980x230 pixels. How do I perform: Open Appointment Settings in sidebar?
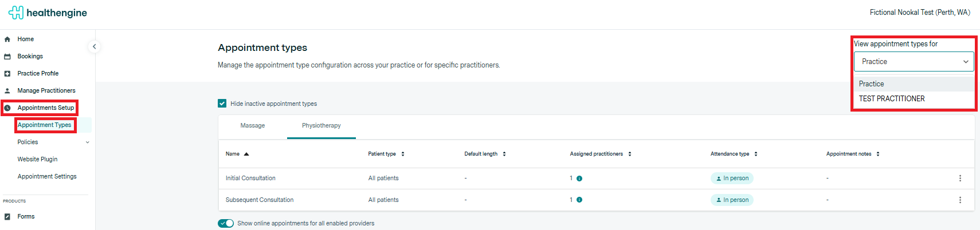pos(47,177)
